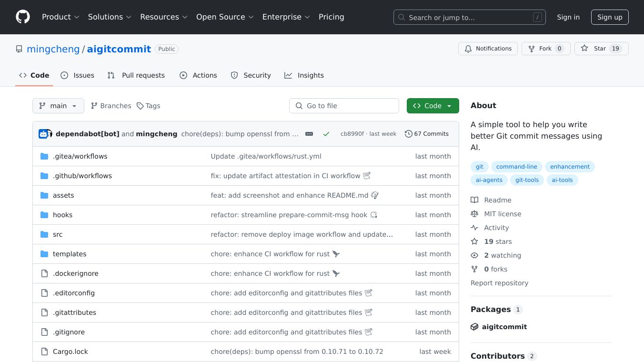This screenshot has height=362, width=644.
Task: Open the MIT license link
Action: point(503,214)
